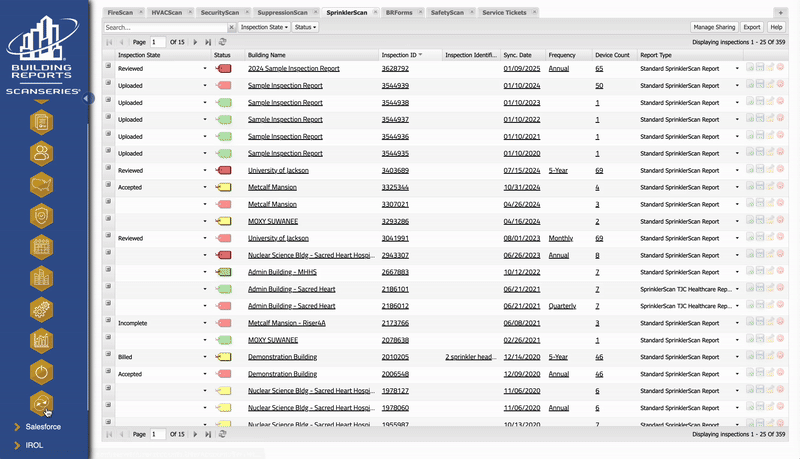This screenshot has width=800, height=459.
Task: Collapse the left sidebar panel
Action: point(88,98)
